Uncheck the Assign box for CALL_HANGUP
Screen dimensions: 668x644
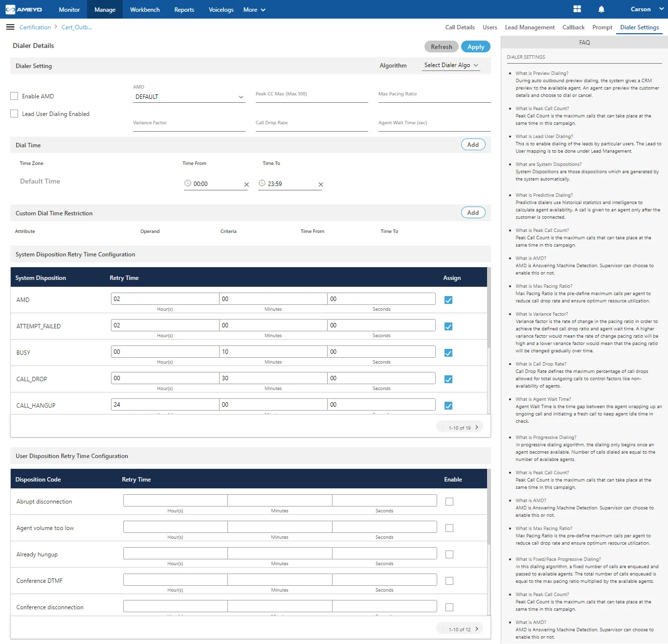click(448, 406)
